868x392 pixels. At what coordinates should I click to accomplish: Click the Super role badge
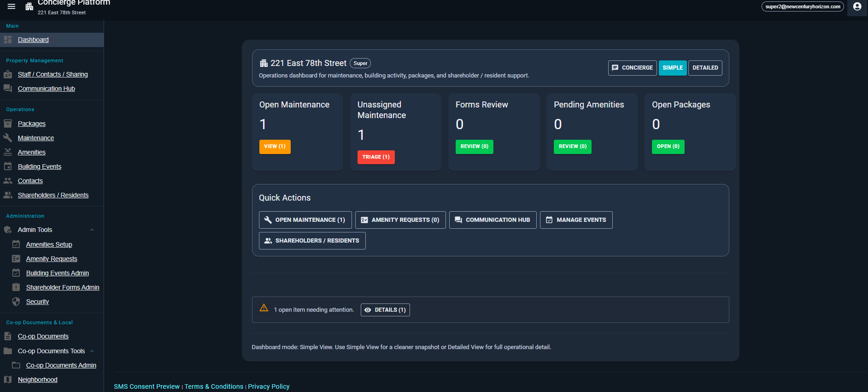(x=360, y=63)
